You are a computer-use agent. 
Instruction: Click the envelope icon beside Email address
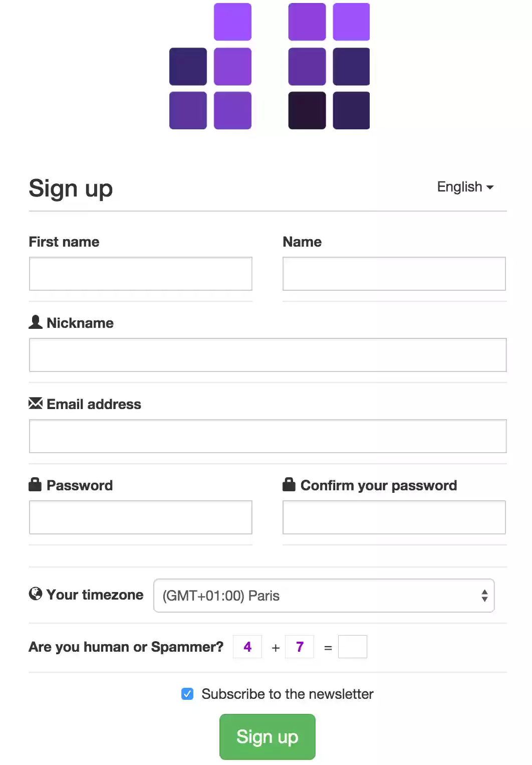point(35,404)
